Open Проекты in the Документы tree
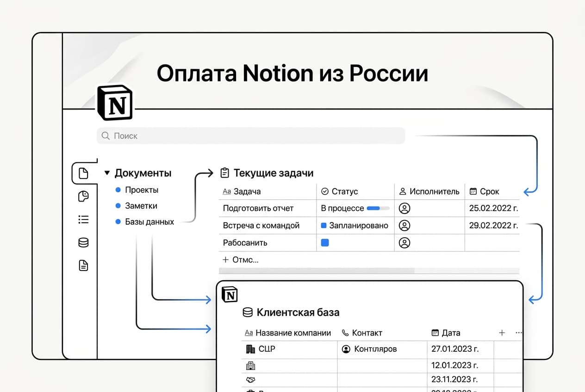Screen dimensions: 585x392 coord(142,190)
